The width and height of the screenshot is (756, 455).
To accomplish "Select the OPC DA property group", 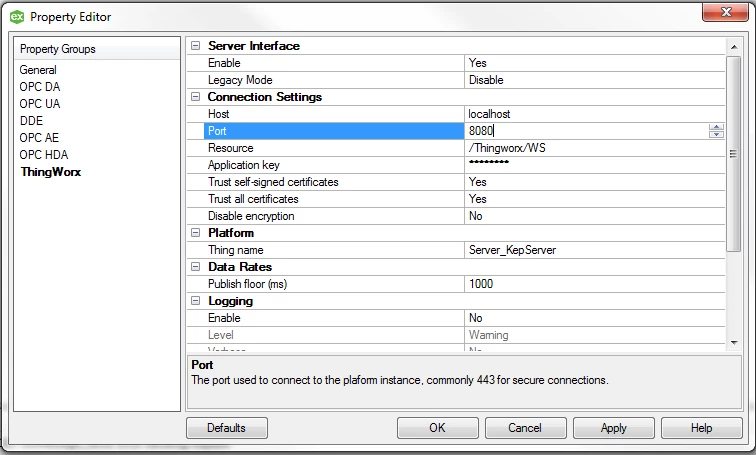I will [40, 87].
